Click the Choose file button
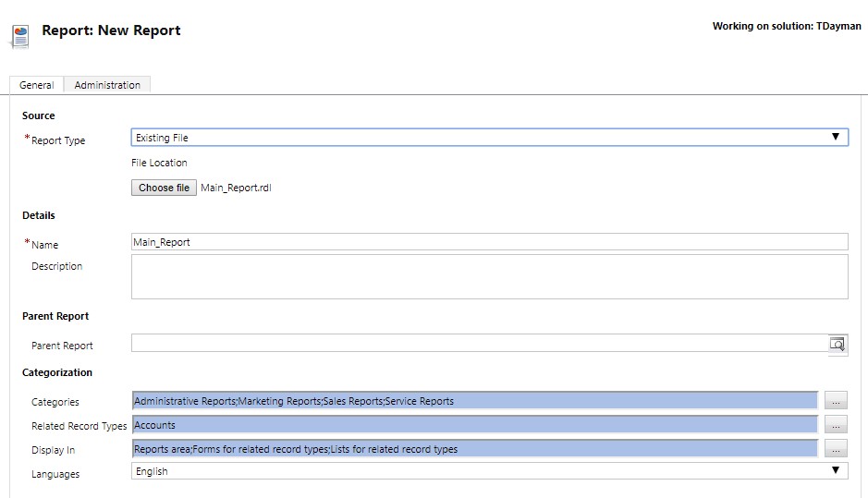Screen dimensions: 868x498 [164, 188]
